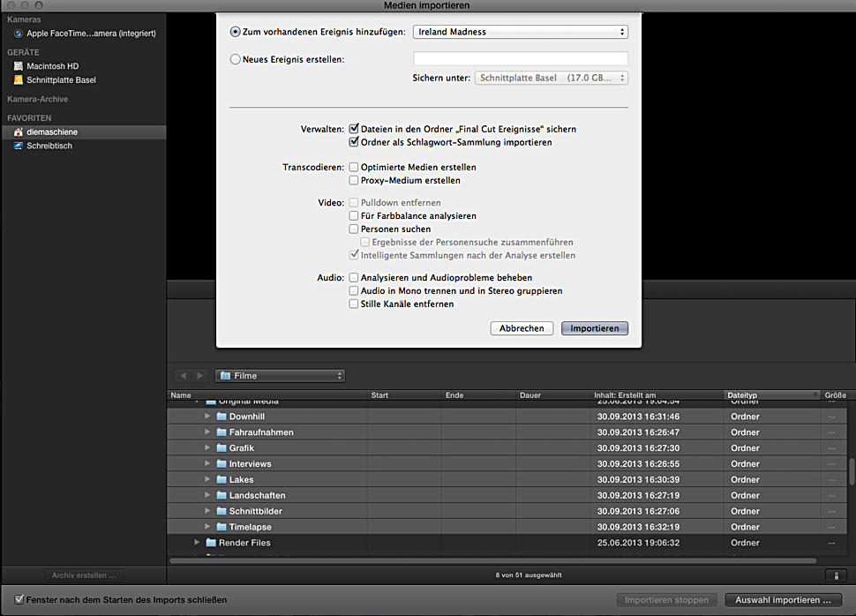This screenshot has width=856, height=616.
Task: Toggle 'Fenster nach dem Starten des Imports schließen'
Action: pyautogui.click(x=19, y=599)
